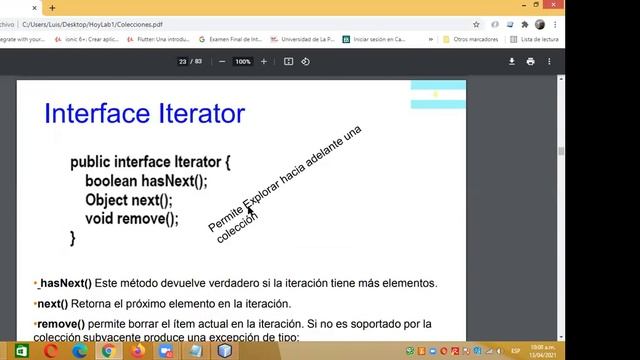This screenshot has height=360, width=640.
Task: Switch to Chrome in the taskbar
Action: pyautogui.click(x=108, y=351)
